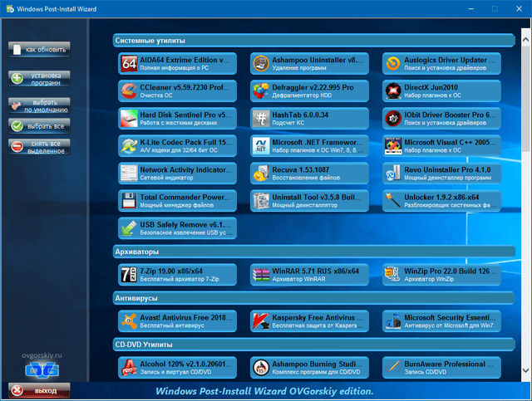532x401 pixels.
Task: Click the 'Архиваторы' section header
Action: tap(137, 252)
